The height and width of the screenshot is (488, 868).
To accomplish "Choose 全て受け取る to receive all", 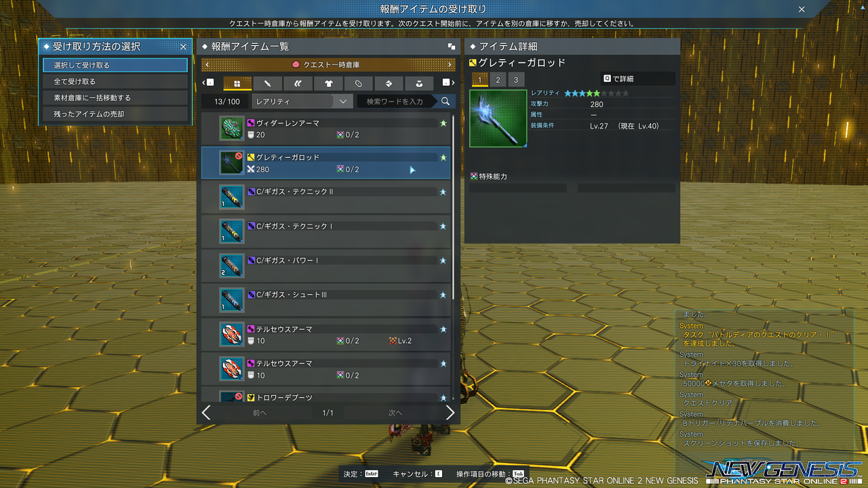I will pyautogui.click(x=115, y=81).
